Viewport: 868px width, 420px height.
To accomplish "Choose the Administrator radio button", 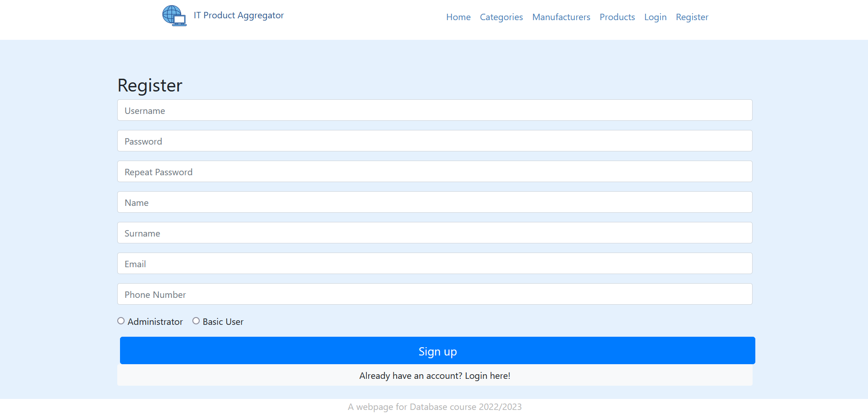I will 121,321.
